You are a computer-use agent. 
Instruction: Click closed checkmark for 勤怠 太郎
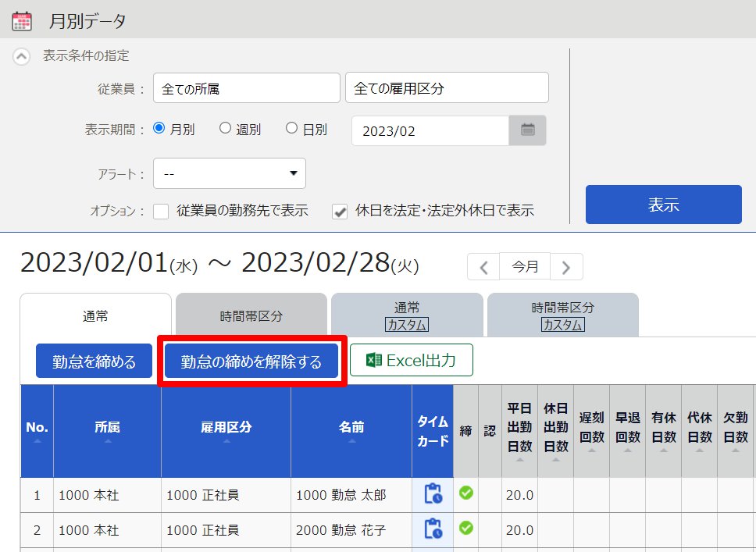(465, 493)
